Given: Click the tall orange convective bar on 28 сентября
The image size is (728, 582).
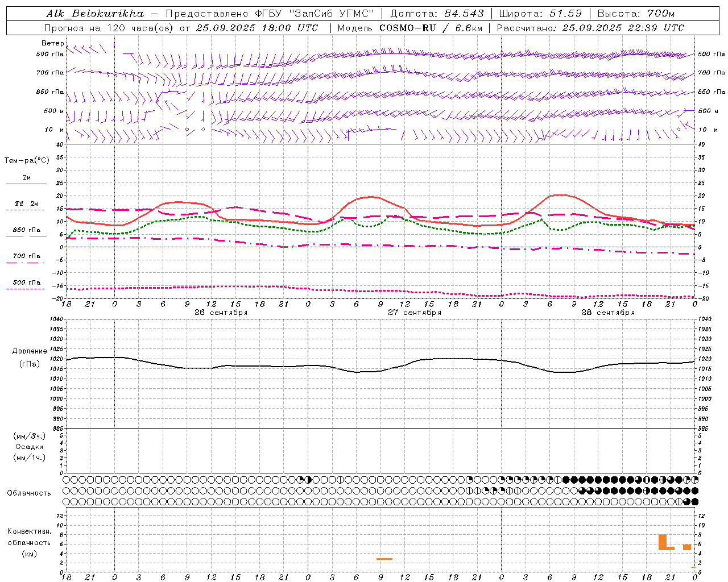Looking at the screenshot, I should pos(663,542).
